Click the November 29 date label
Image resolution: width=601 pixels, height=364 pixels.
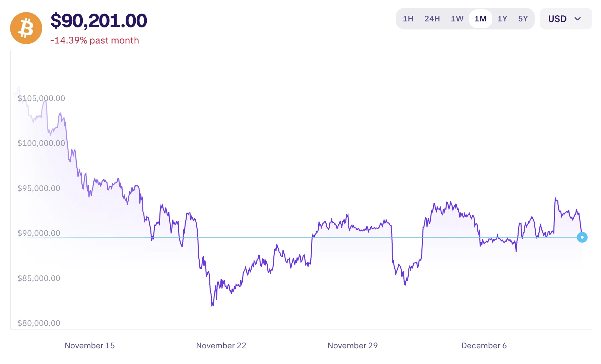[x=352, y=346]
